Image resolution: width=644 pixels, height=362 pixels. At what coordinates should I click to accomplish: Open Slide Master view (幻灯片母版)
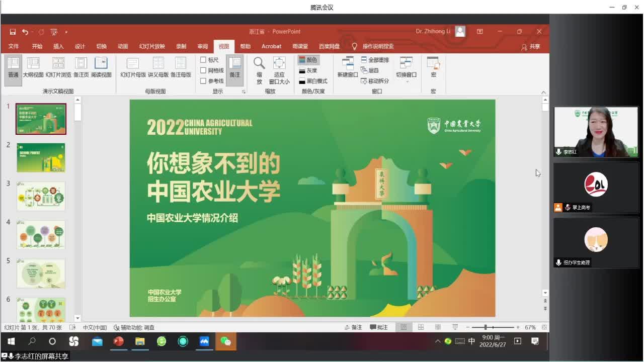(133, 68)
